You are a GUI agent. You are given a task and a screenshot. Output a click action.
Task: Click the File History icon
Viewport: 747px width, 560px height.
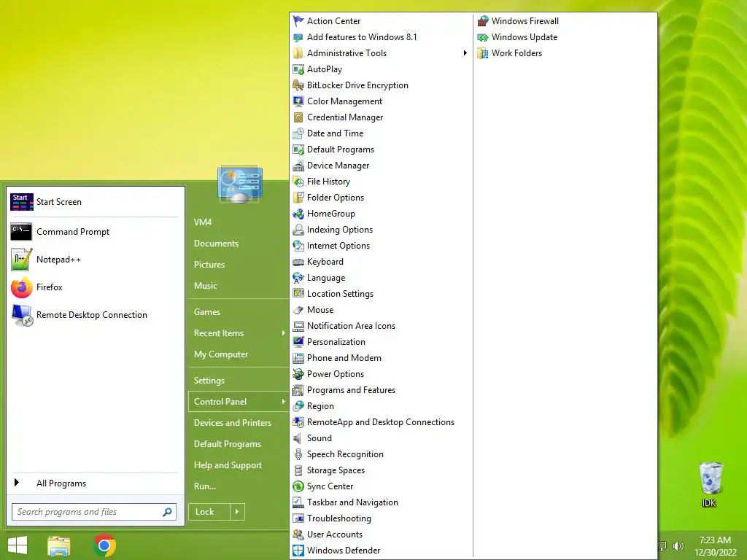pyautogui.click(x=298, y=182)
